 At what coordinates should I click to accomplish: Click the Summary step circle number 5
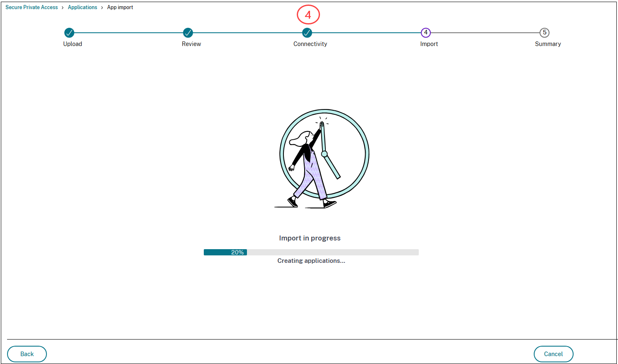(545, 33)
